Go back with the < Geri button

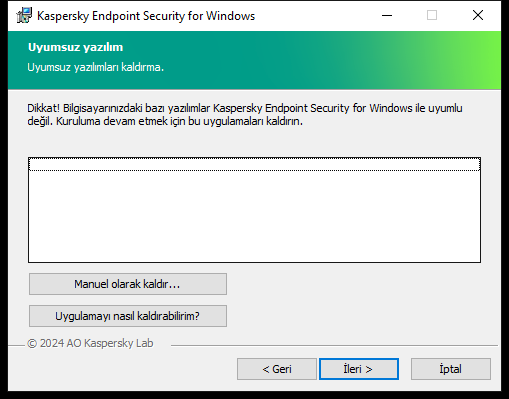277,369
